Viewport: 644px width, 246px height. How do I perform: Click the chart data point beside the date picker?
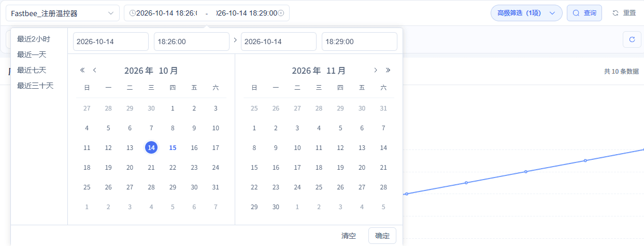(x=407, y=194)
